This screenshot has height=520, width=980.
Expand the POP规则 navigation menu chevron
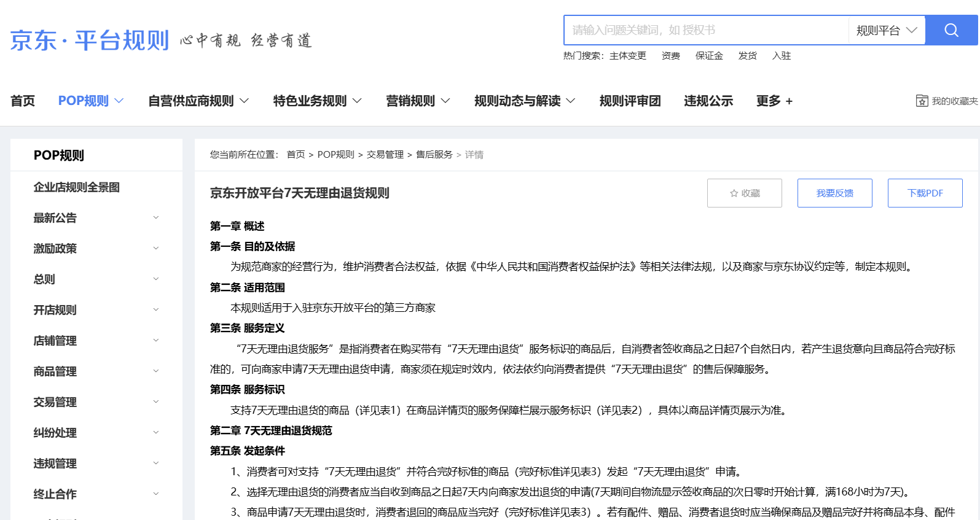coord(119,101)
